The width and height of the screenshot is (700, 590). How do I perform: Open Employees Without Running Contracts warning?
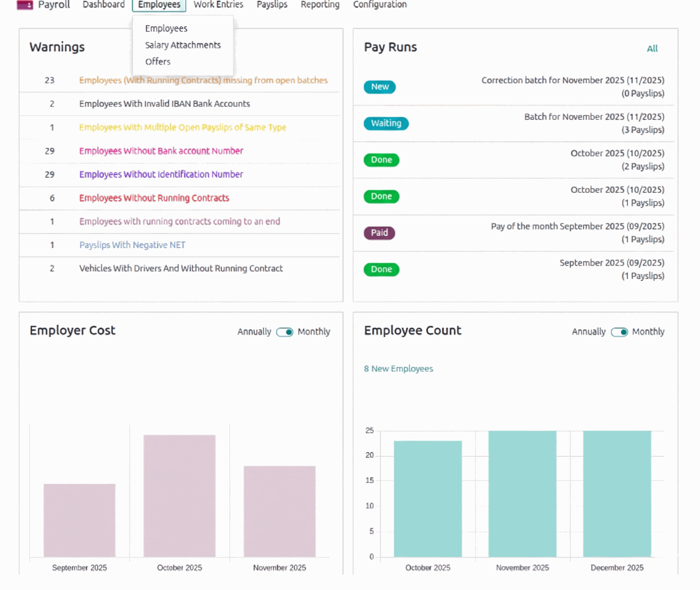coord(154,198)
